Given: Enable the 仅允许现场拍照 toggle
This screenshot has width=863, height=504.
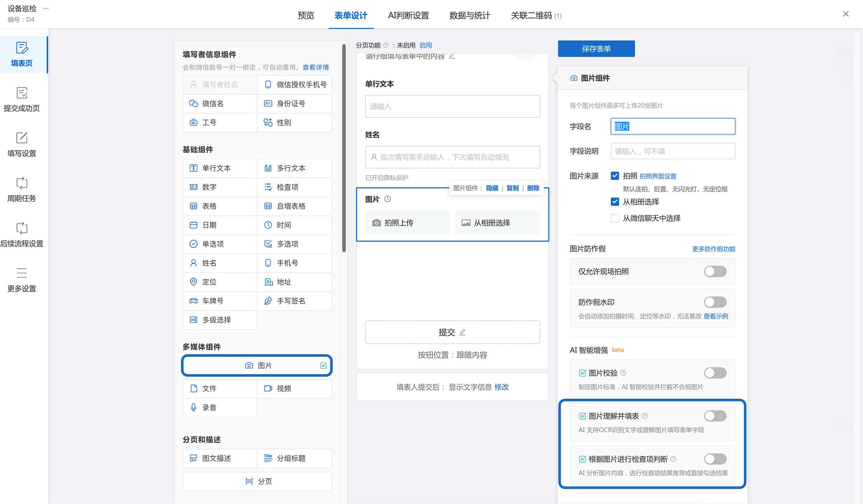Looking at the screenshot, I should [x=715, y=272].
